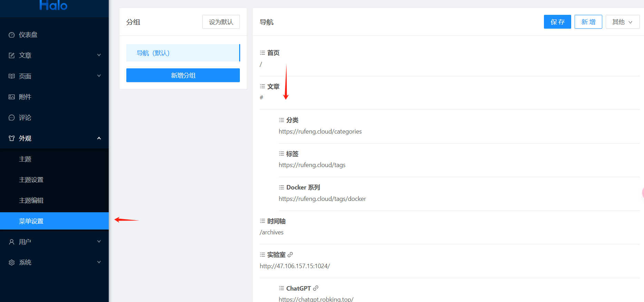Open 评论 in the sidebar
644x302 pixels.
point(54,118)
